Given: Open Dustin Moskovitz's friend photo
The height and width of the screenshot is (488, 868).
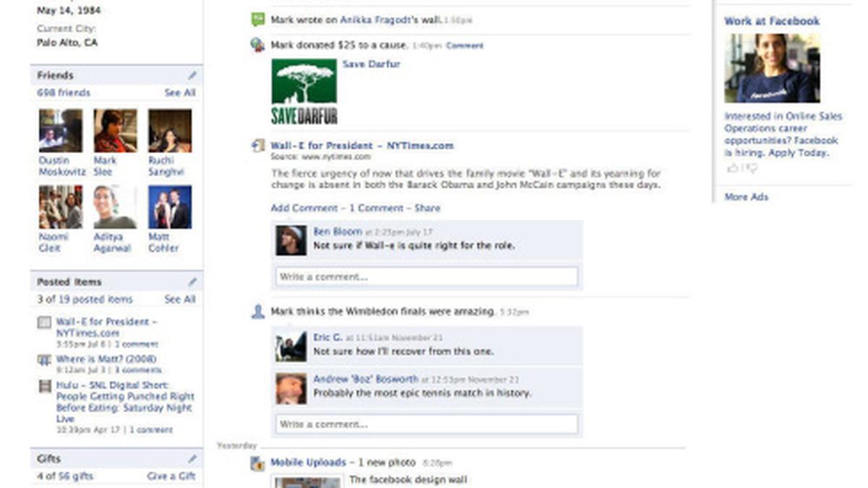Looking at the screenshot, I should point(61,130).
